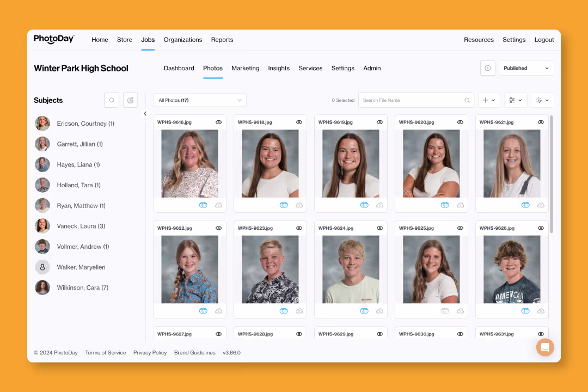Switch to the Dashboard tab
The height and width of the screenshot is (392, 588).
point(179,68)
